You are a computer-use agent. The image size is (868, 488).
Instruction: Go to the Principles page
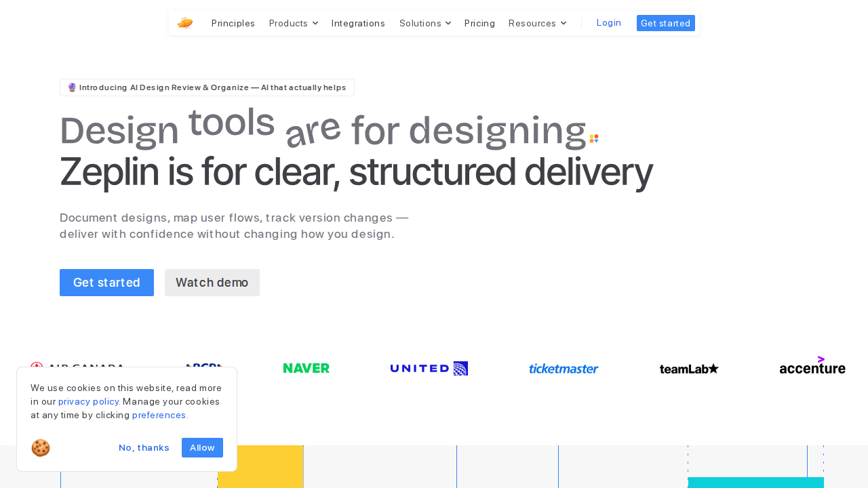[x=233, y=23]
